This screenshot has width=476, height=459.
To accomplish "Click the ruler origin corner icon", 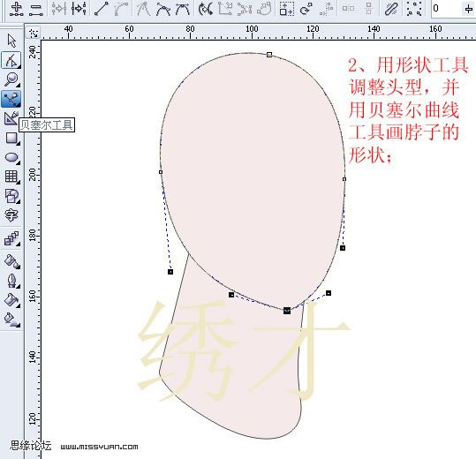I will [34, 33].
